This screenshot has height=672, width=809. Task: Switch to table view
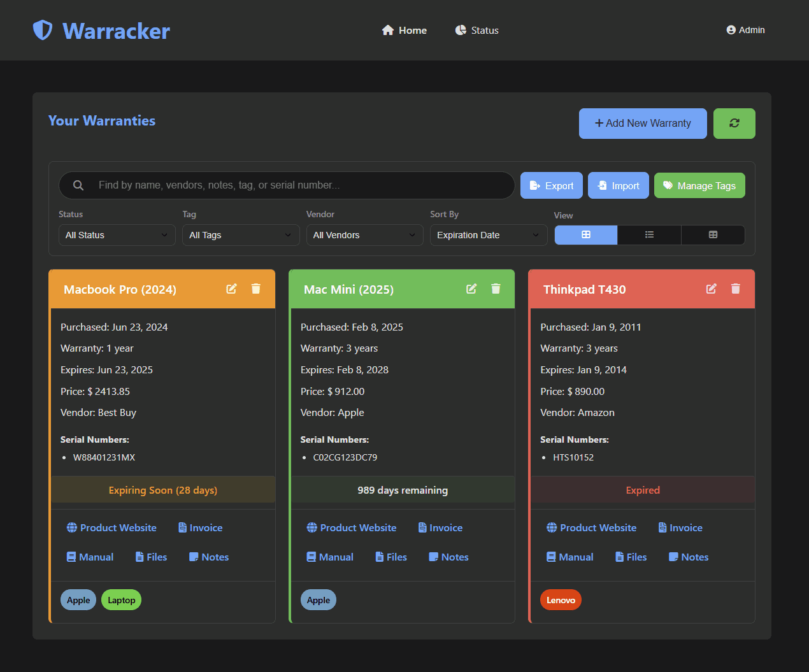pos(713,235)
